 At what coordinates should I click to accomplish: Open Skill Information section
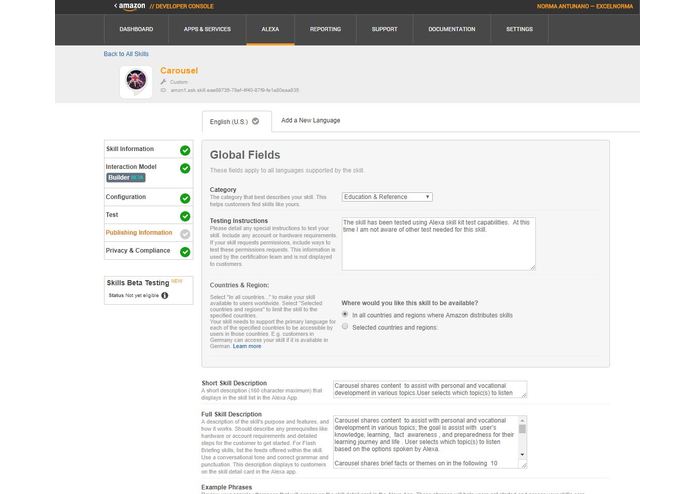click(130, 149)
